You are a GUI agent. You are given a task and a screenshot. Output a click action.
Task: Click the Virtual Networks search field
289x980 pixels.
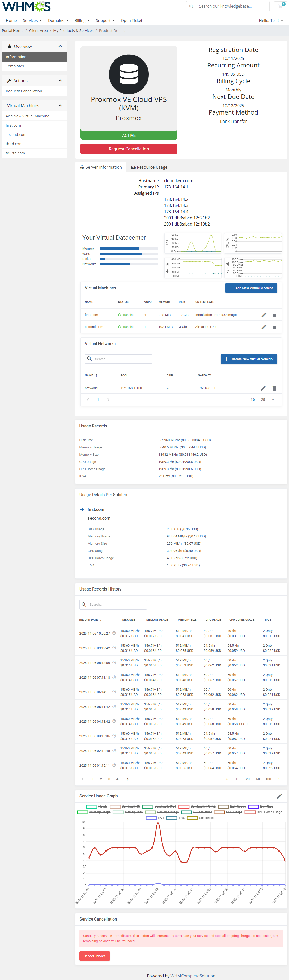(x=119, y=359)
